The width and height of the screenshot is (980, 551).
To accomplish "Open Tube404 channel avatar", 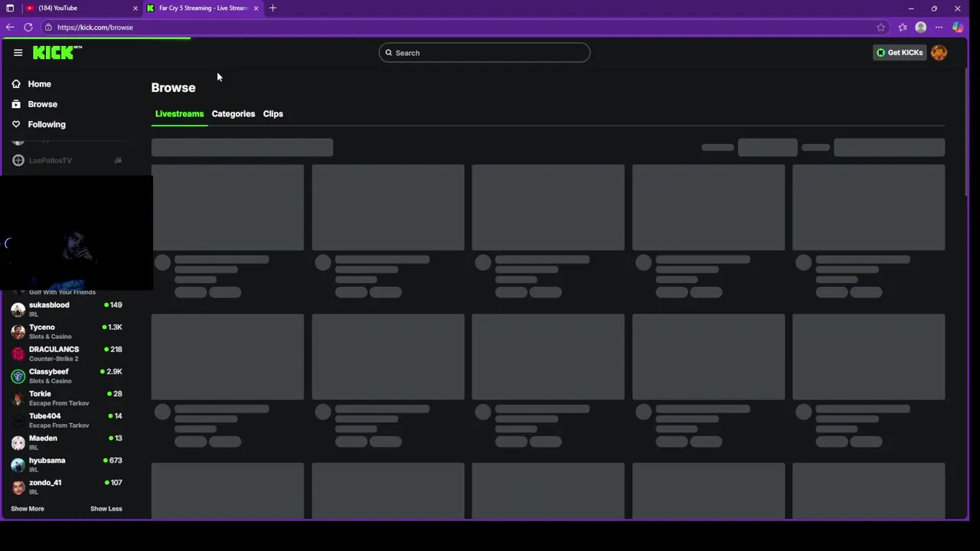I will click(18, 420).
